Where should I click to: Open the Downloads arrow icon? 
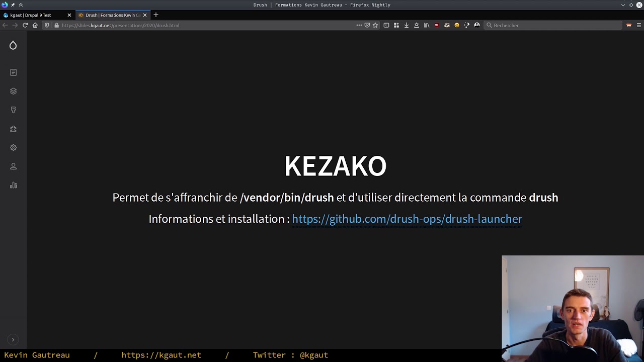point(407,25)
